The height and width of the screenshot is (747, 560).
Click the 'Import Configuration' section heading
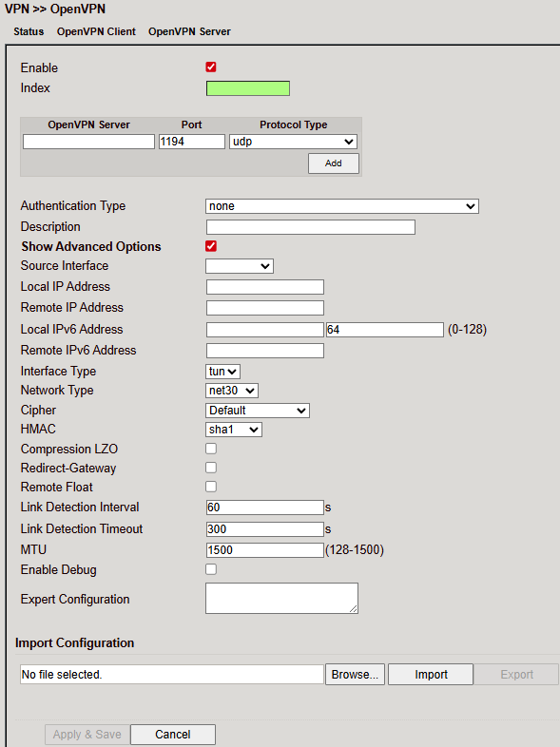pos(75,643)
